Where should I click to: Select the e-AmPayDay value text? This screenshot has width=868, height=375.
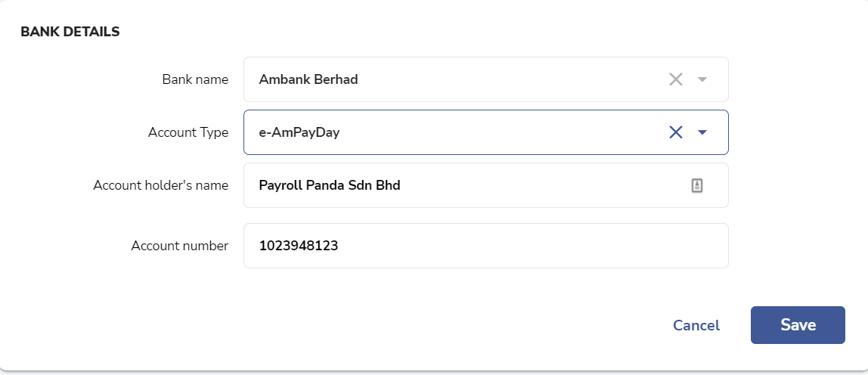coord(299,133)
